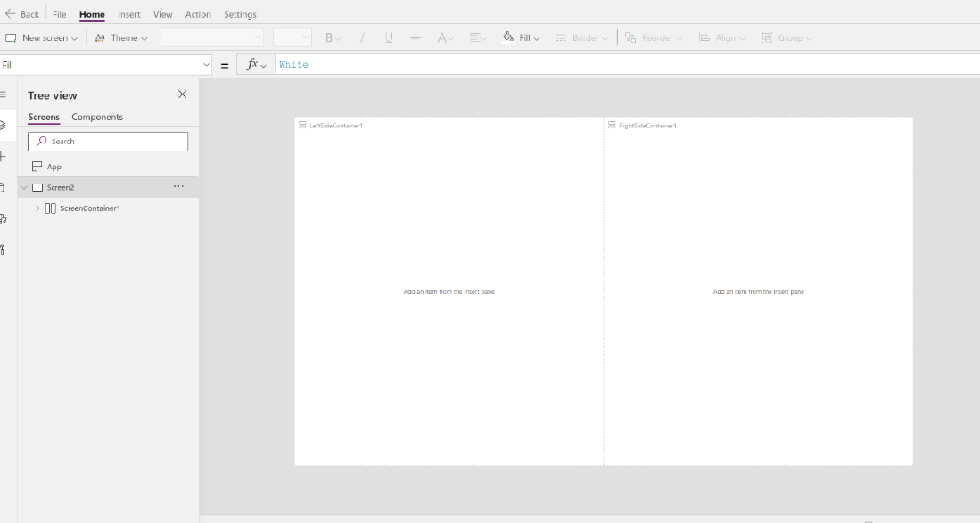Click the left container's Insert pane hint

(x=449, y=292)
